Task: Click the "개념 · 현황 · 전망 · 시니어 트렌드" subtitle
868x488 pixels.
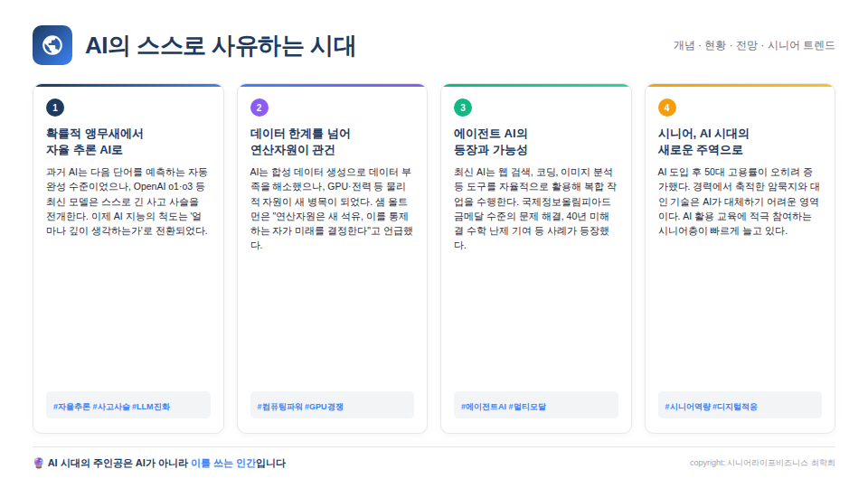Action: coord(754,45)
